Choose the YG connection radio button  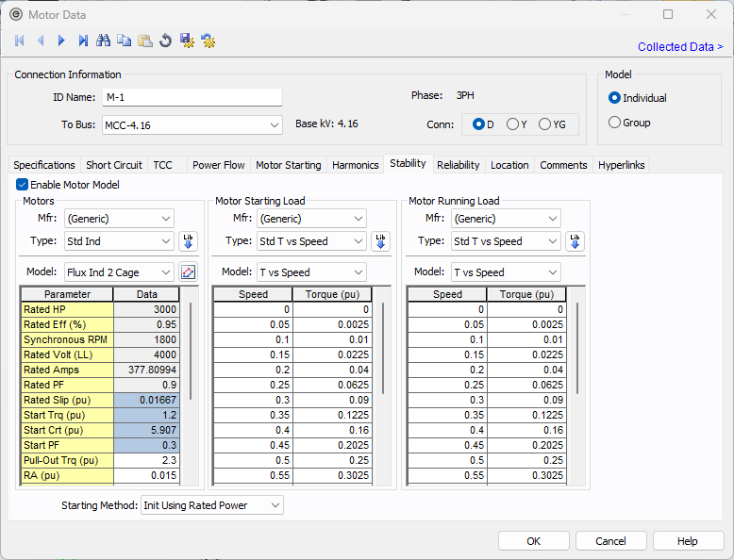[x=545, y=124]
